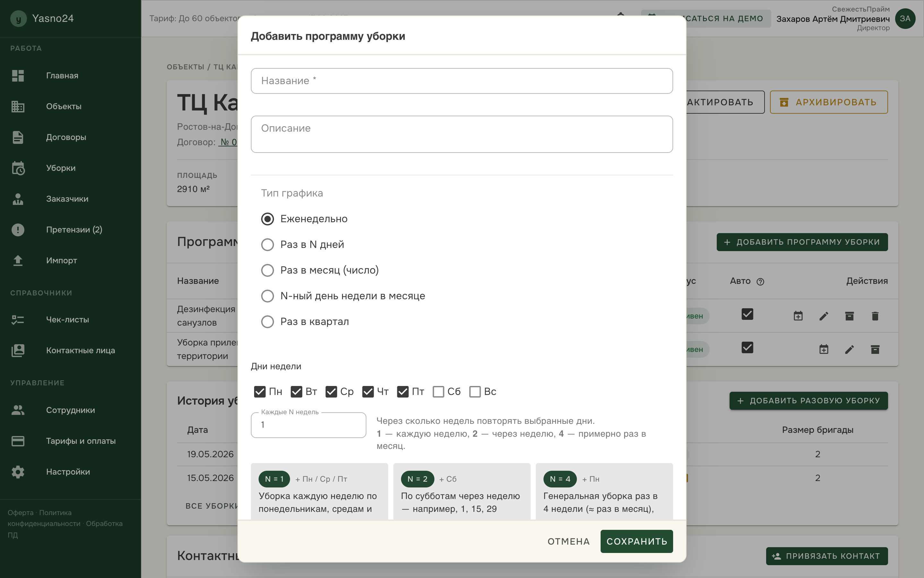This screenshot has height=578, width=924.
Task: Open Тарифы и оплаты card icon
Action: (x=18, y=441)
